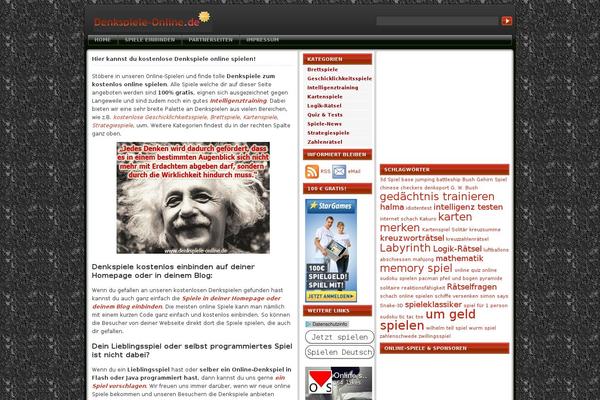The width and height of the screenshot is (600, 400).
Task: Follow the Spiel vorschlagen link
Action: pos(119,386)
